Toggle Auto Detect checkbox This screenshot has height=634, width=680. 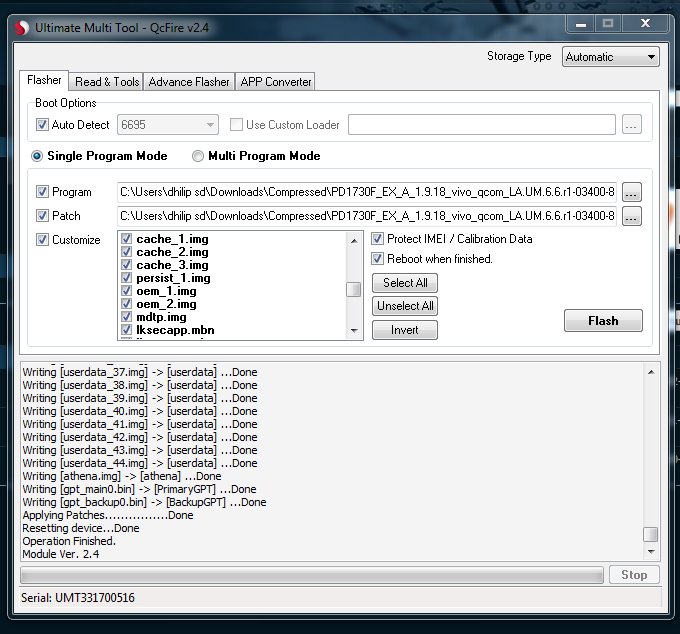pos(42,125)
